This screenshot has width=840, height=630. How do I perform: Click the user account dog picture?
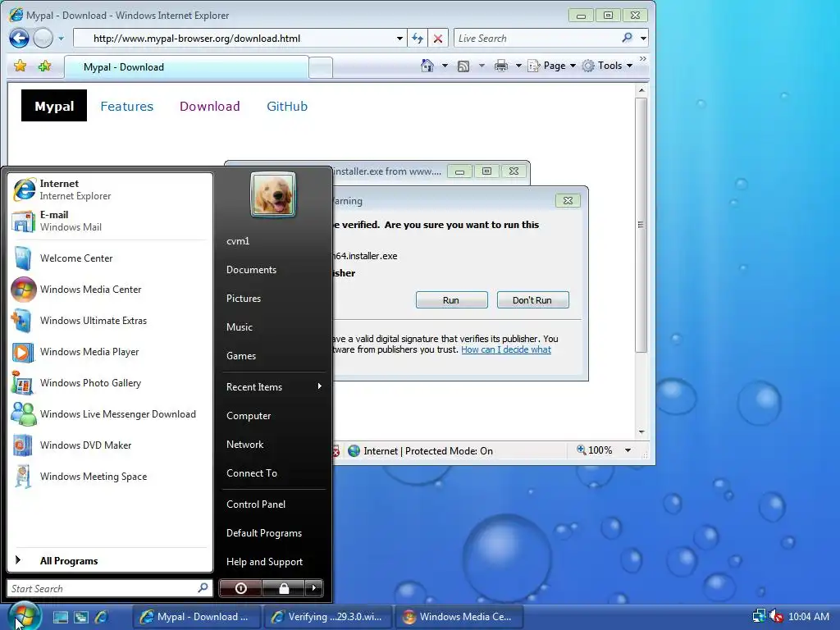(273, 194)
